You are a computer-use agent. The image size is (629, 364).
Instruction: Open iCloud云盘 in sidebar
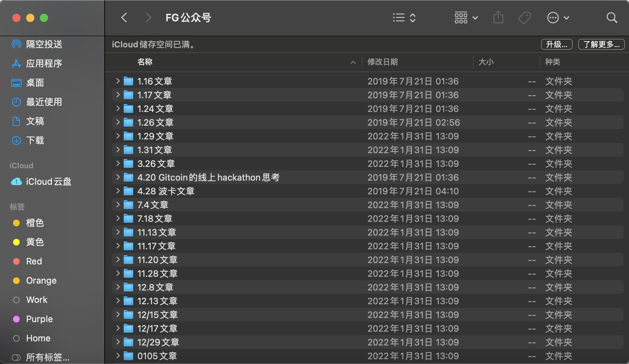(48, 182)
